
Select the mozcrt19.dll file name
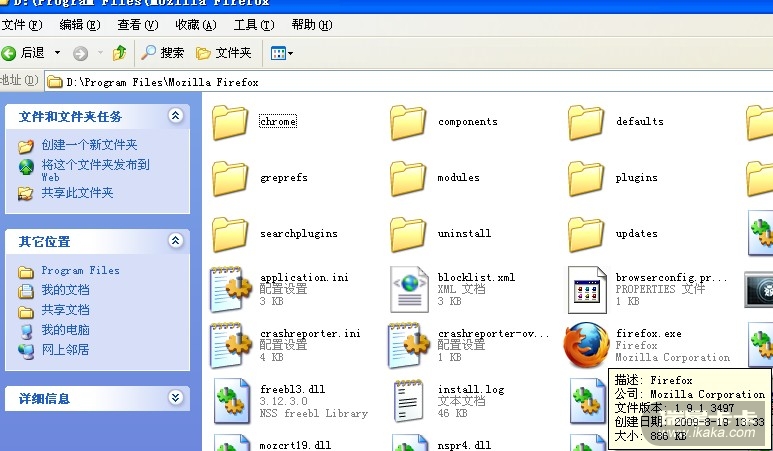point(295,445)
